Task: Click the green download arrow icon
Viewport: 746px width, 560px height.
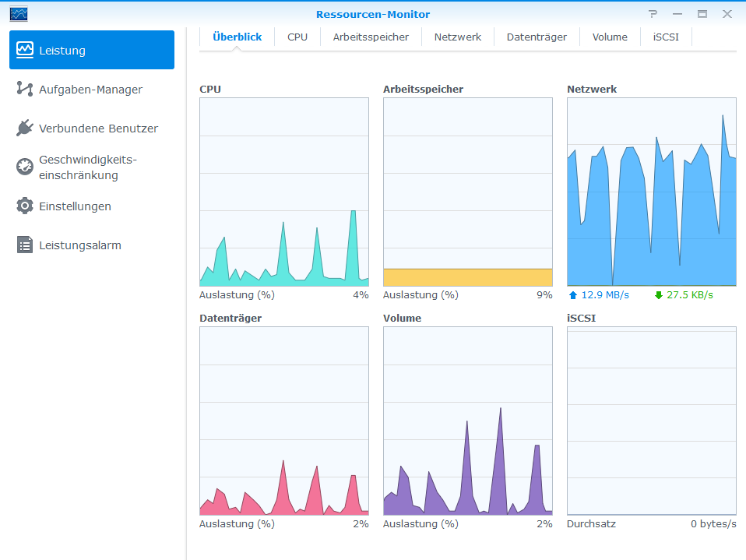Action: coord(659,295)
